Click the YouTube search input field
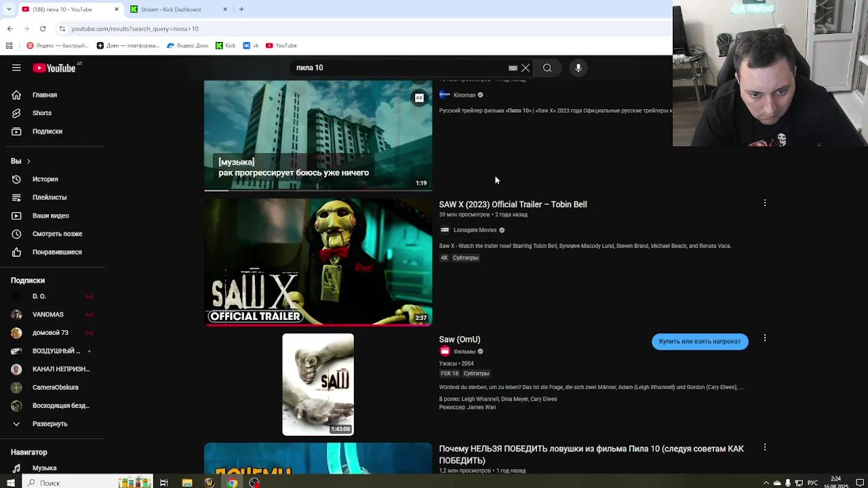This screenshot has height=488, width=868. 400,68
